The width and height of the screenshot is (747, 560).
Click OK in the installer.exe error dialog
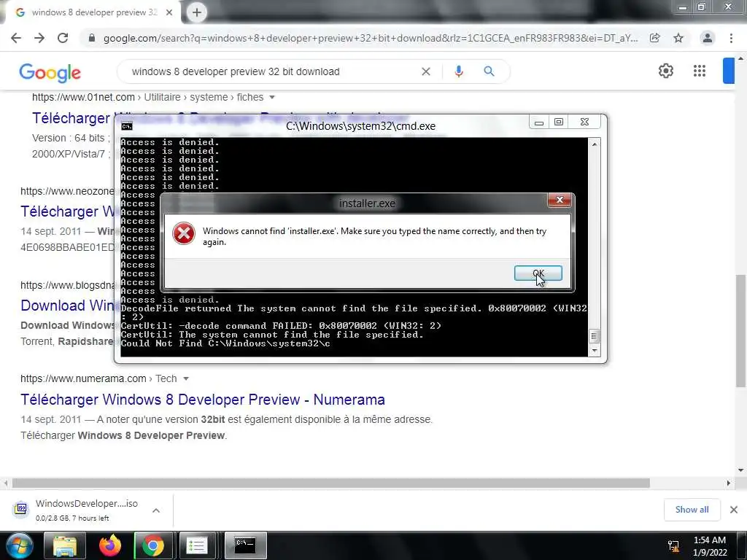(538, 273)
